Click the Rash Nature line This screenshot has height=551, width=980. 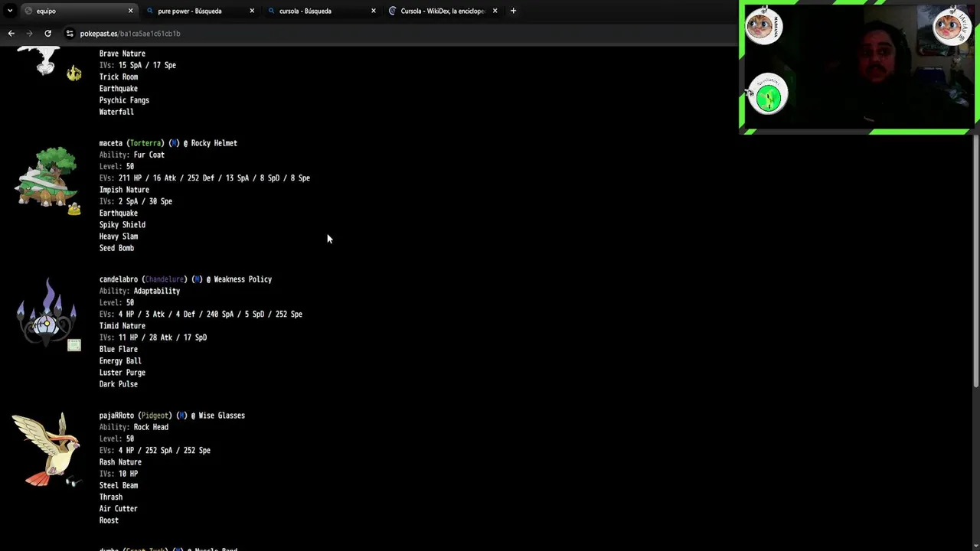[x=120, y=462]
